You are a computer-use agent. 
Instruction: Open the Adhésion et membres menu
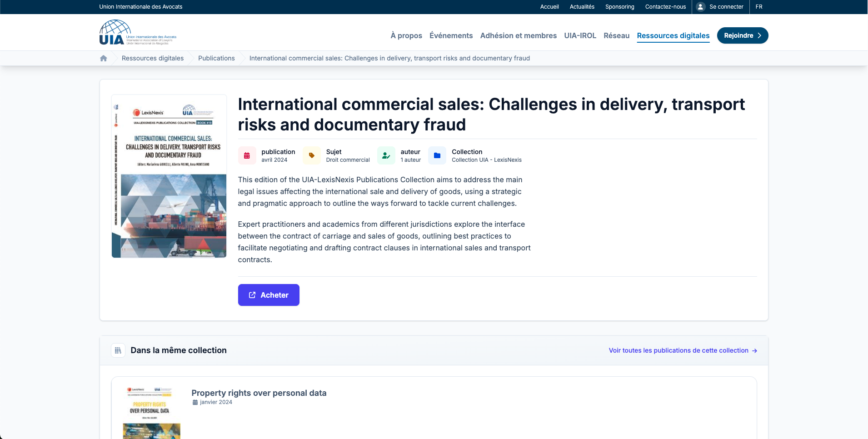518,35
